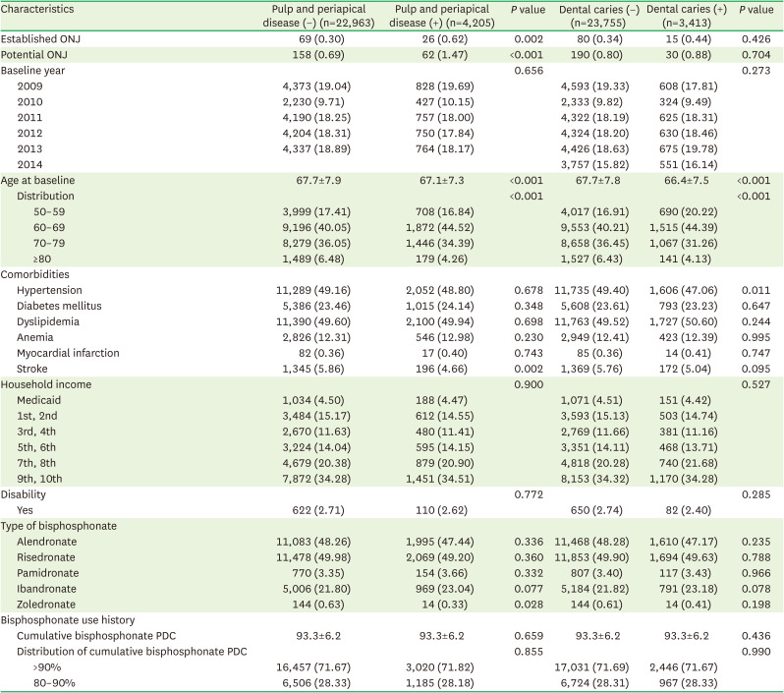Click the value '16,457 (71.67)' for >90%
The height and width of the screenshot is (693, 784).
point(313,667)
